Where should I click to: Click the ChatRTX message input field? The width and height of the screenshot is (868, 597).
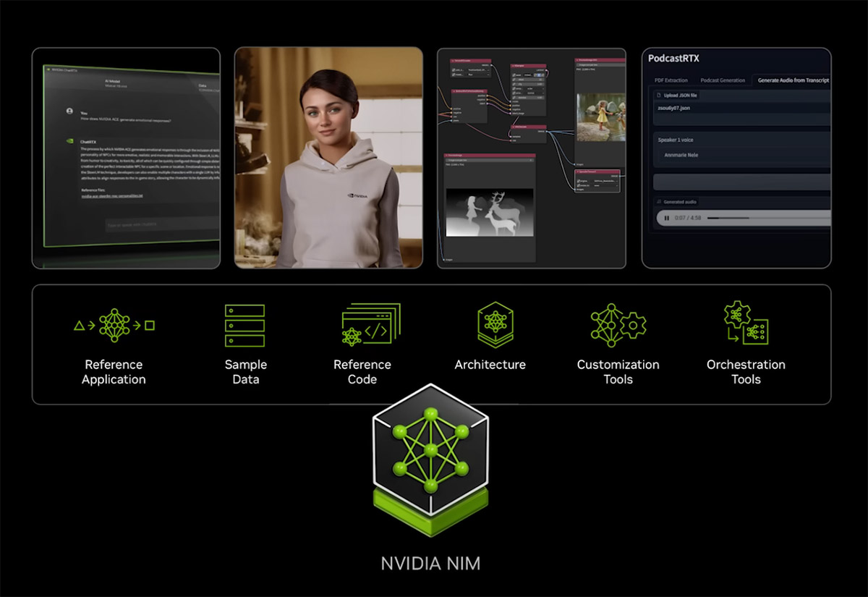(163, 224)
